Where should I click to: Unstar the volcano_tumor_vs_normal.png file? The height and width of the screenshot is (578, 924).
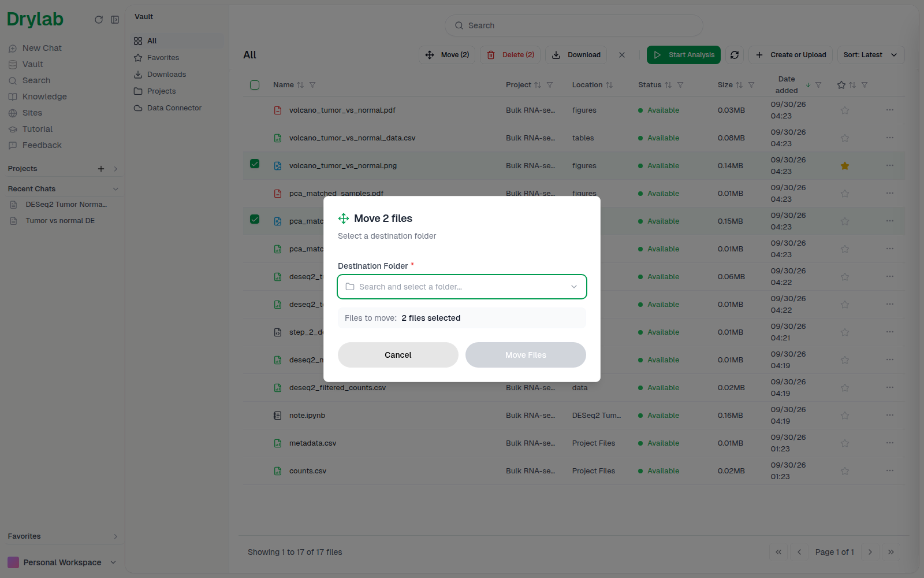pos(845,166)
